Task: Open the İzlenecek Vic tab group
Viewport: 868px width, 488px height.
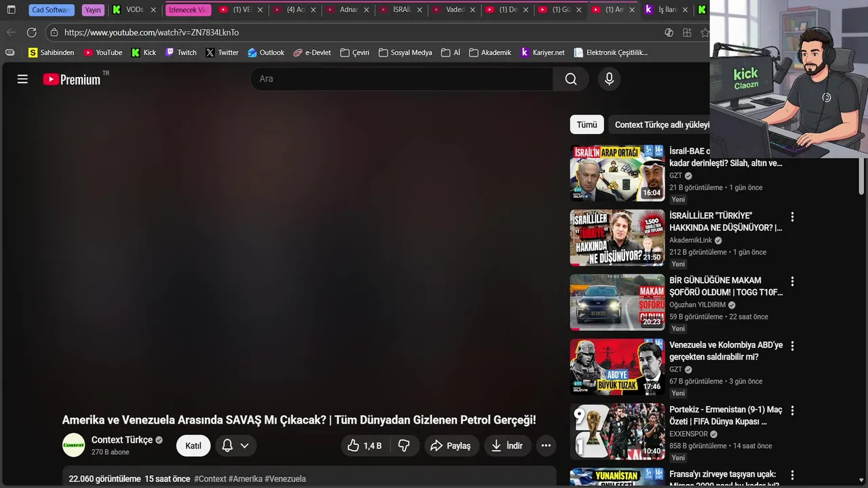Action: (188, 10)
